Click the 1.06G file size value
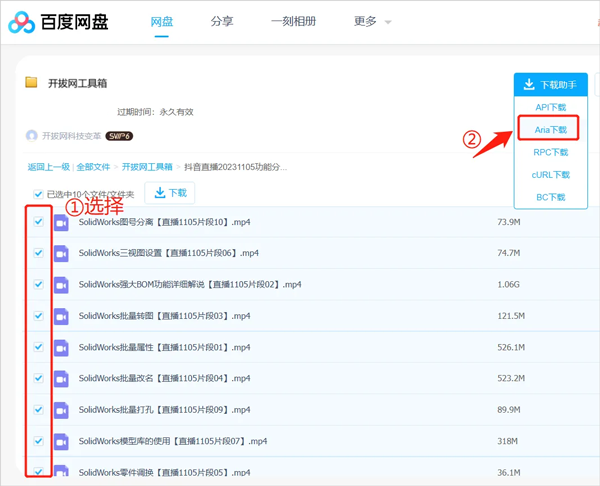The width and height of the screenshot is (600, 486). click(x=509, y=284)
